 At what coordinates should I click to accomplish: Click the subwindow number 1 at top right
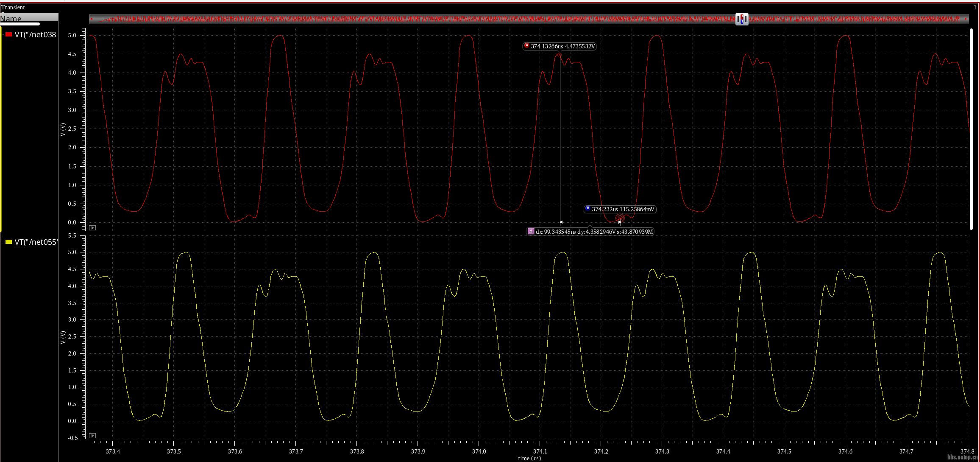[975, 7]
